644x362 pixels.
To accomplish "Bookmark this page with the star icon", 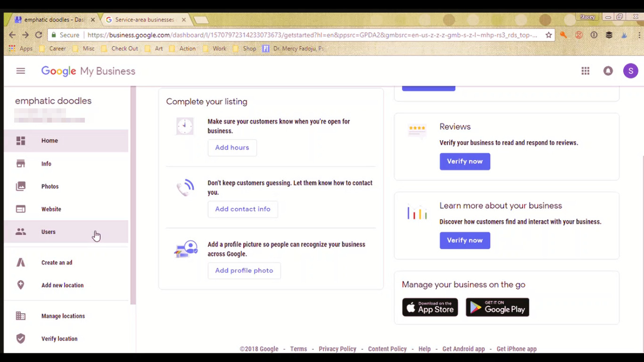I will pos(549,35).
